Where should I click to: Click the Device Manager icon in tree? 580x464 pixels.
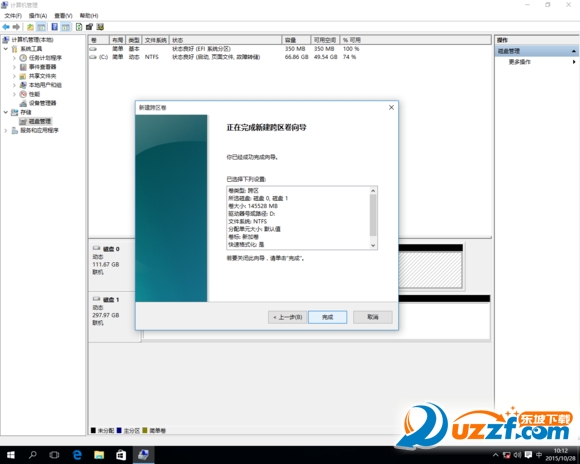pyautogui.click(x=23, y=103)
